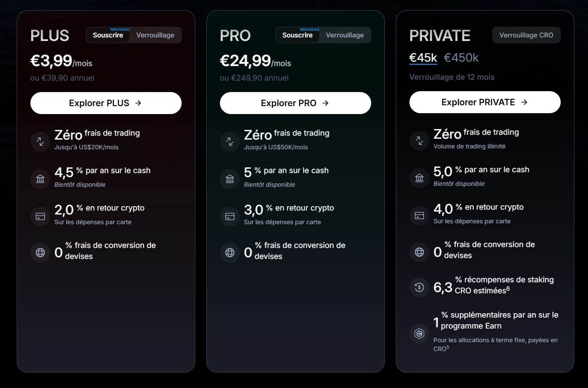Click the Verrouillage CRO badge

[526, 35]
